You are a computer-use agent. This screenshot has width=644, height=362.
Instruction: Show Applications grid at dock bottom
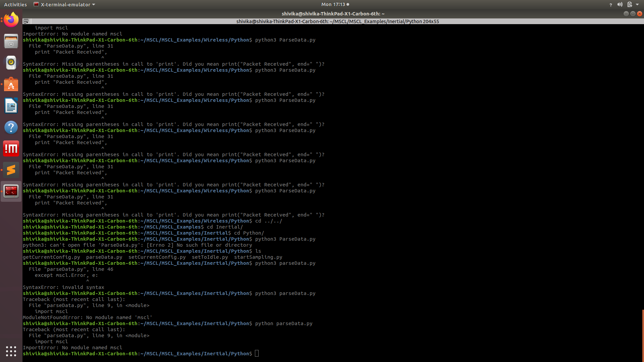pos(11,351)
